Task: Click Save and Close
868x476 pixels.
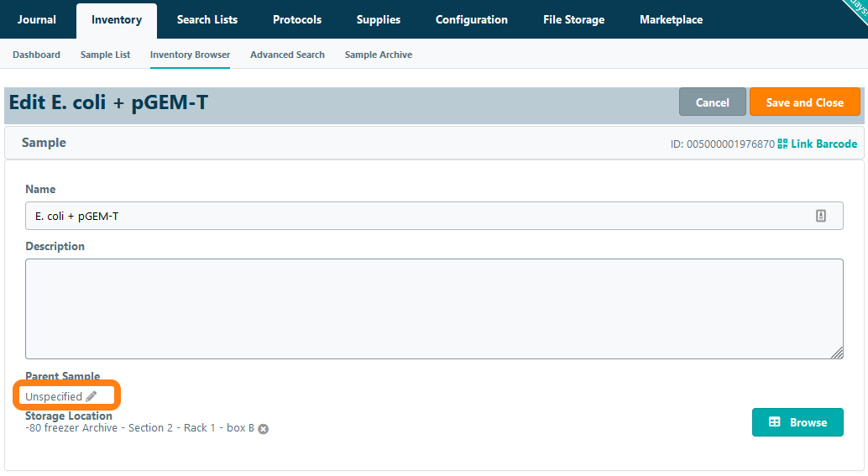Action: click(x=804, y=102)
